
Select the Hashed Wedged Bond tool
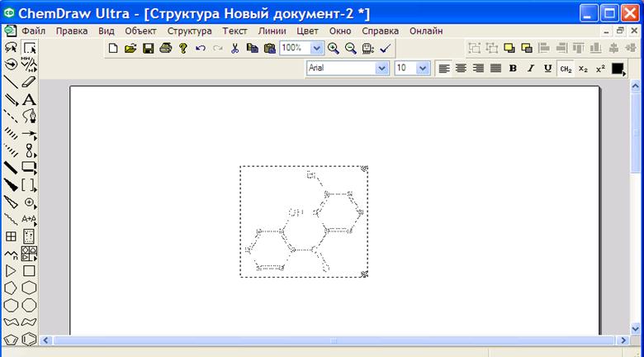tap(11, 150)
